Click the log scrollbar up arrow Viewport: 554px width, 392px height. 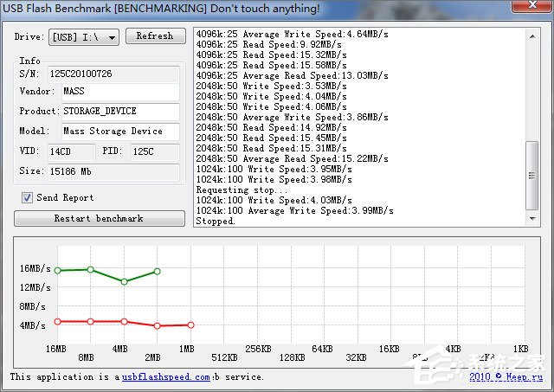pos(528,35)
